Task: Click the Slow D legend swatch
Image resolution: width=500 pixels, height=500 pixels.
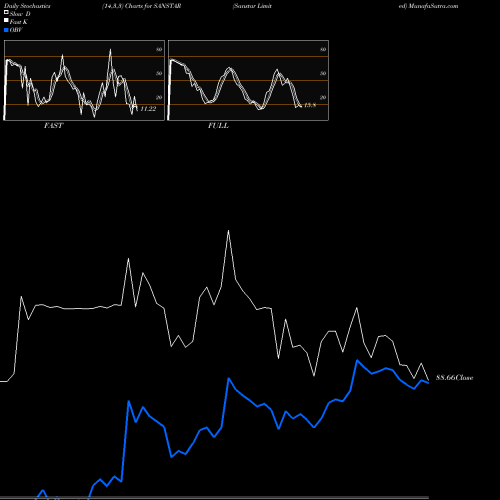Action: click(6, 12)
